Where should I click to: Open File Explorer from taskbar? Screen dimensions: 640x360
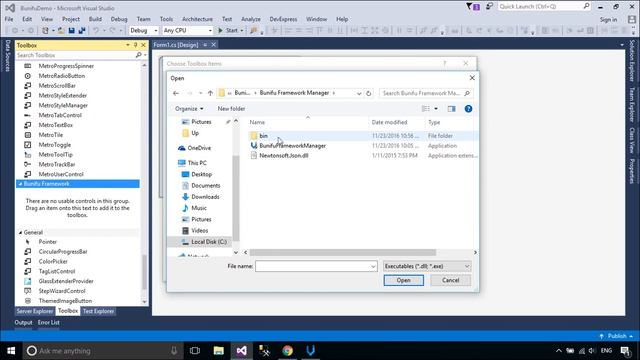click(x=218, y=351)
